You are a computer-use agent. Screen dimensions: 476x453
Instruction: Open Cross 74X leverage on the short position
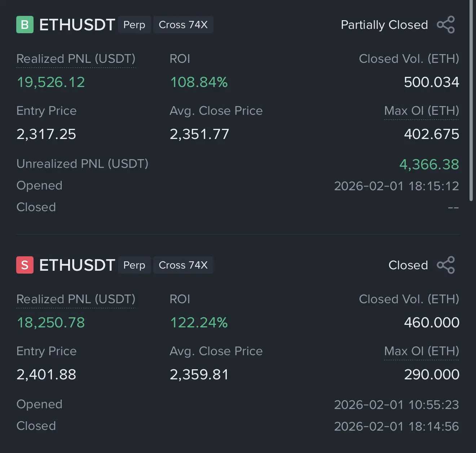tap(183, 265)
